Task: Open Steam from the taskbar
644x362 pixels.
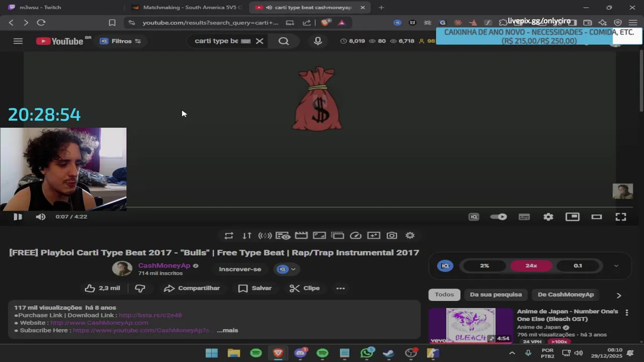Action: pyautogui.click(x=388, y=353)
